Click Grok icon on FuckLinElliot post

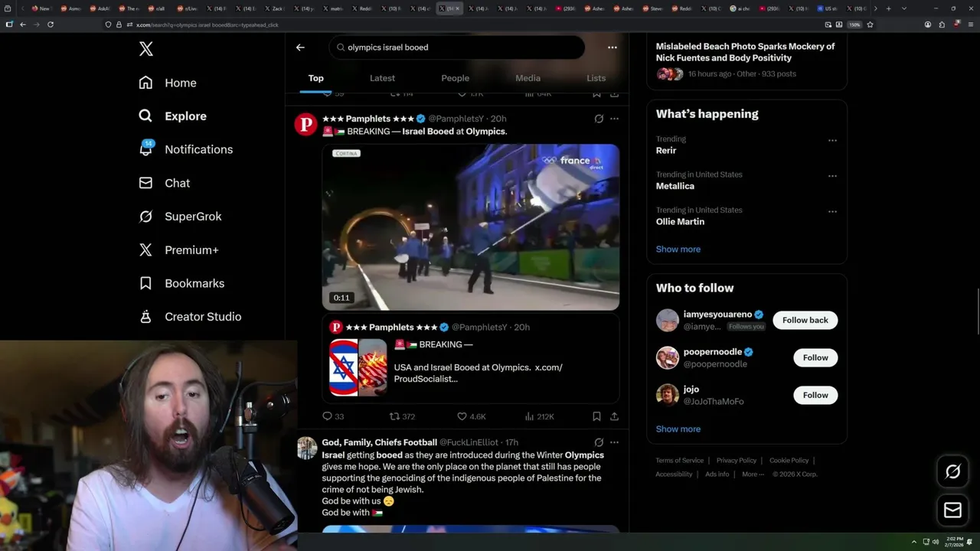pos(599,442)
